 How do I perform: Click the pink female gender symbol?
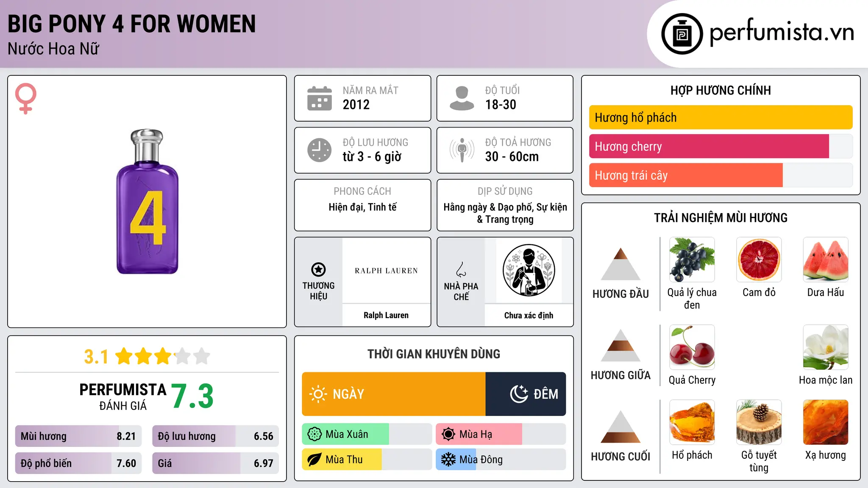point(26,98)
